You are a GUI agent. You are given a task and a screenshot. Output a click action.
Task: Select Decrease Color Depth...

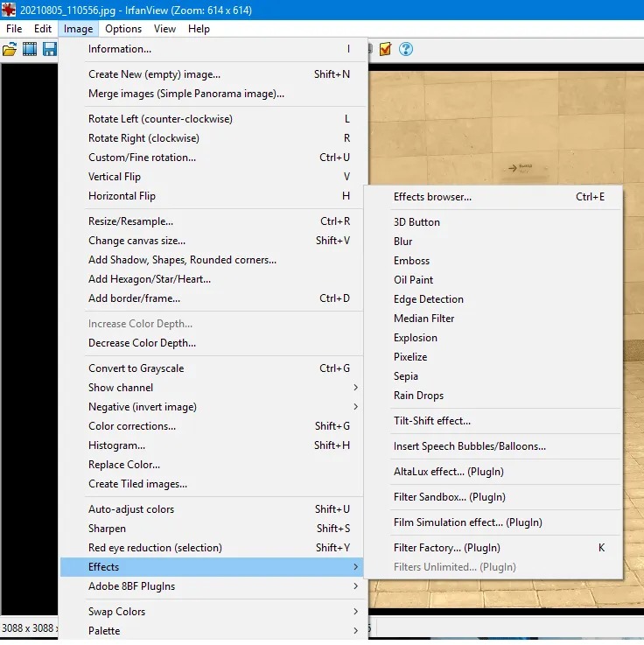[212, 343]
